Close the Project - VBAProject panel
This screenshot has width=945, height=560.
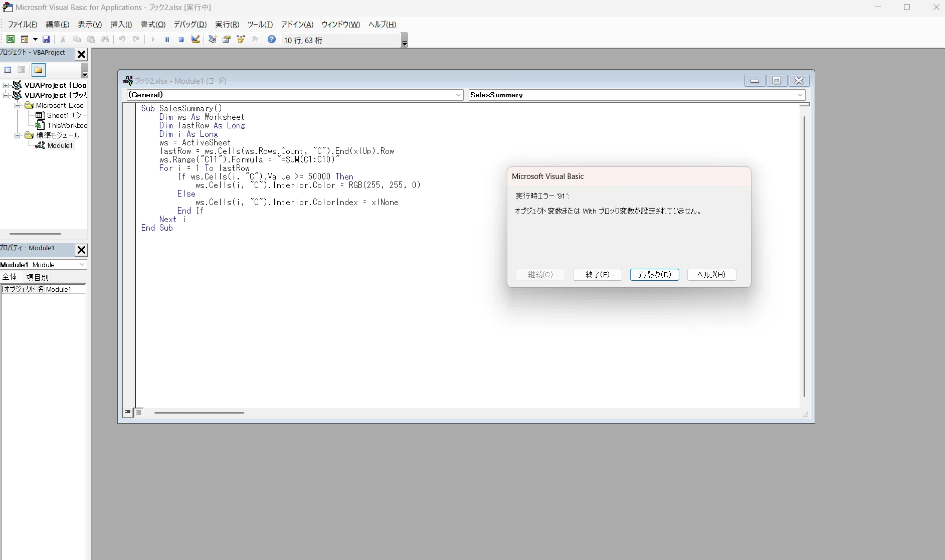pos(81,54)
